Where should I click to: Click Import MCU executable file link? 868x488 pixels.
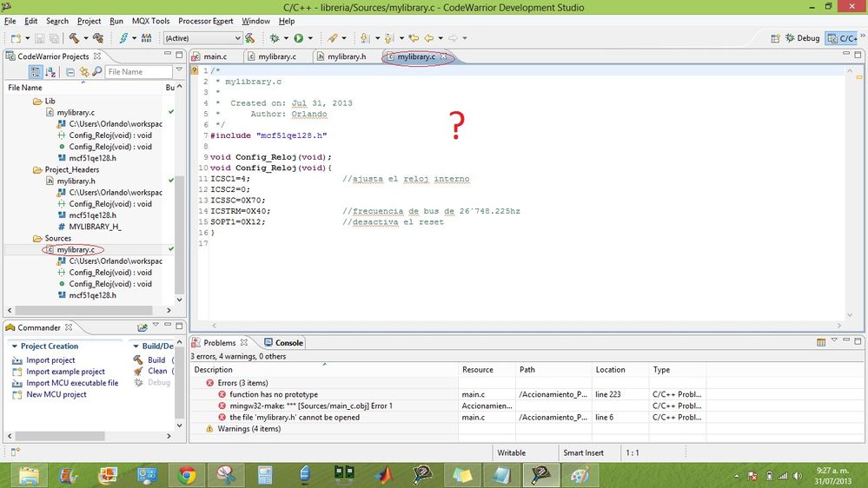click(x=72, y=383)
